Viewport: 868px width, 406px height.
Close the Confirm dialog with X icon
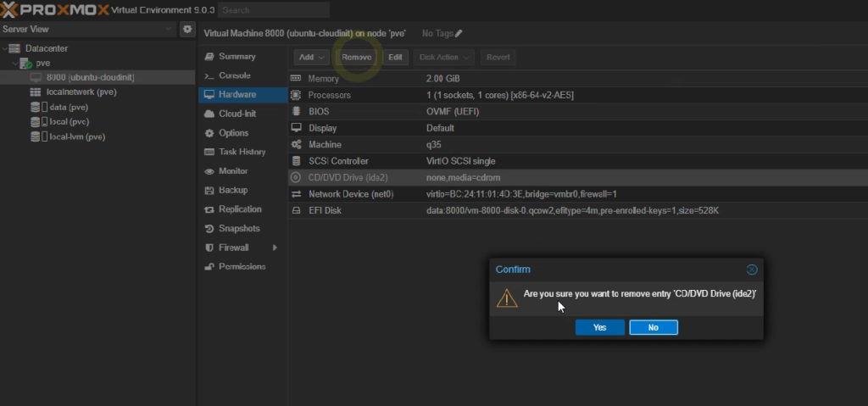[751, 270]
